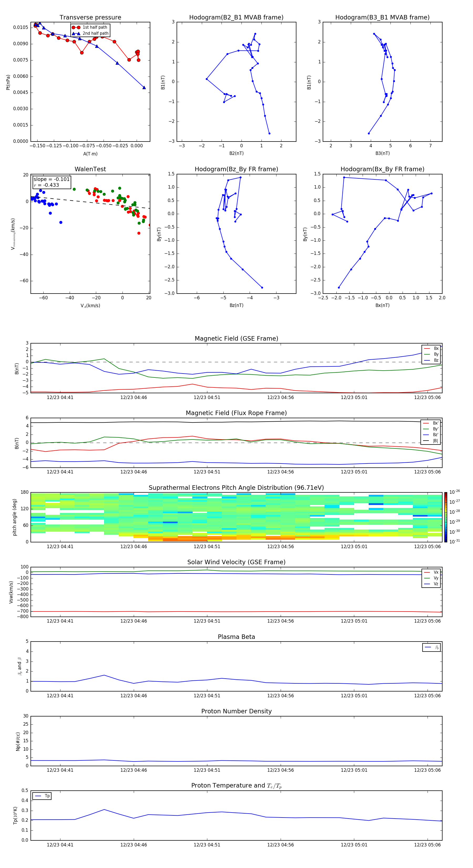Screen dimensions: 473x868
Task: Click the Bx' legend entry in flux rope plot
Action: point(431,423)
